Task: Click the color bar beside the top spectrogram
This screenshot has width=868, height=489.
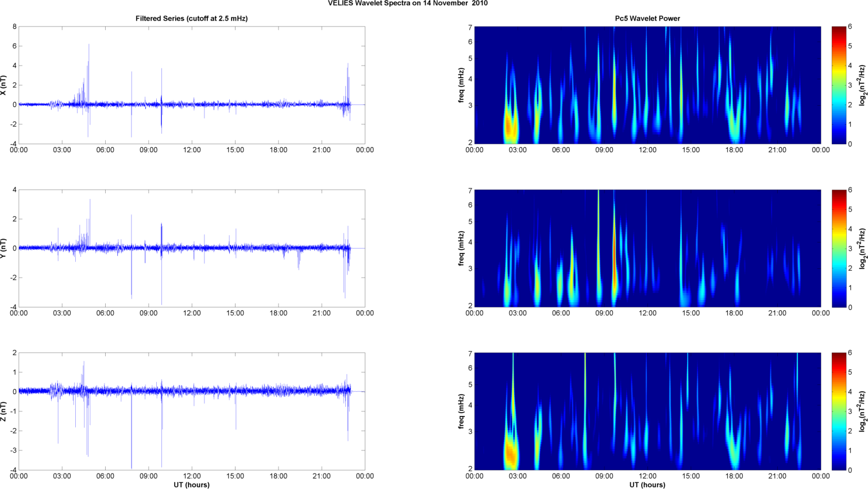Action: click(839, 85)
